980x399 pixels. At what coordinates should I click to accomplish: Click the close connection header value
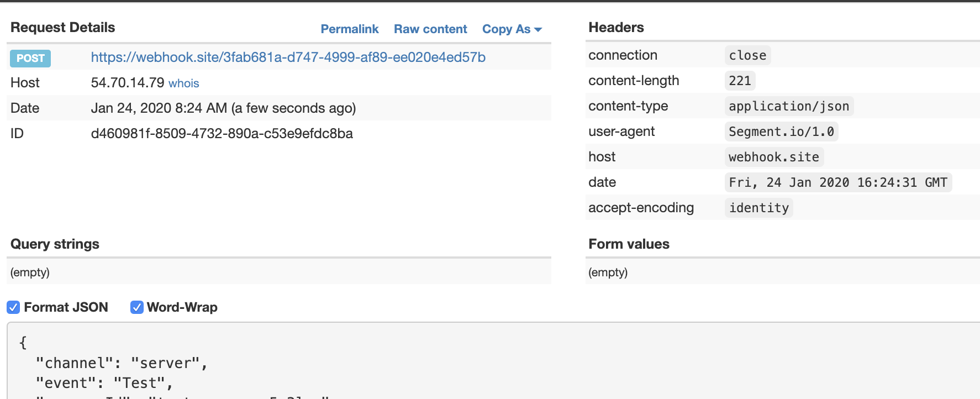747,55
